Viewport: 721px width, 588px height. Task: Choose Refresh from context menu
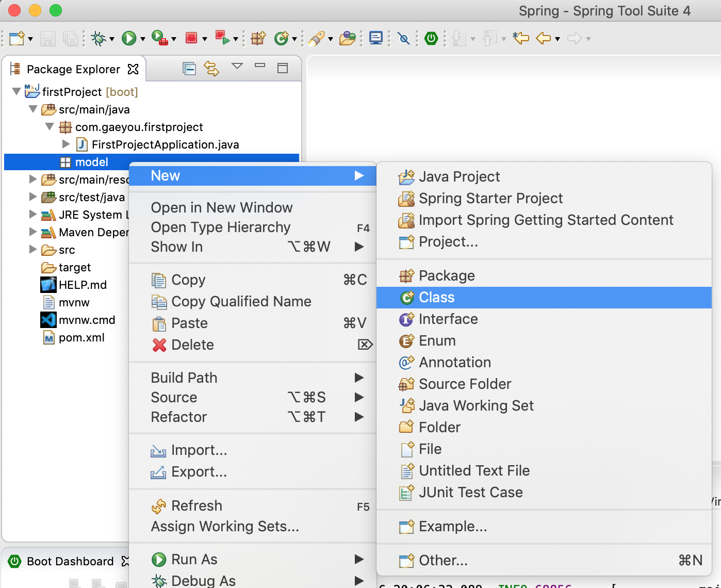pyautogui.click(x=253, y=506)
